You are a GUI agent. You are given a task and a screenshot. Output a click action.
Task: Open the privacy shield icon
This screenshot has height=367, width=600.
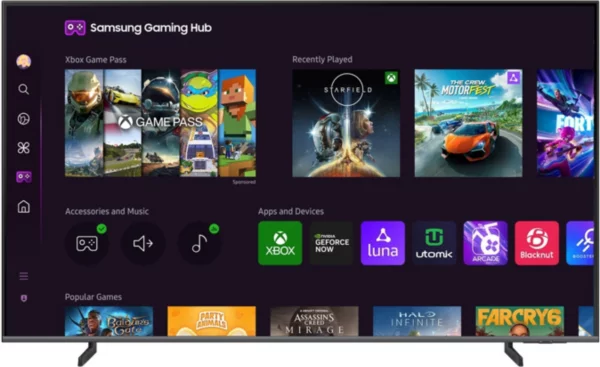[x=24, y=298]
